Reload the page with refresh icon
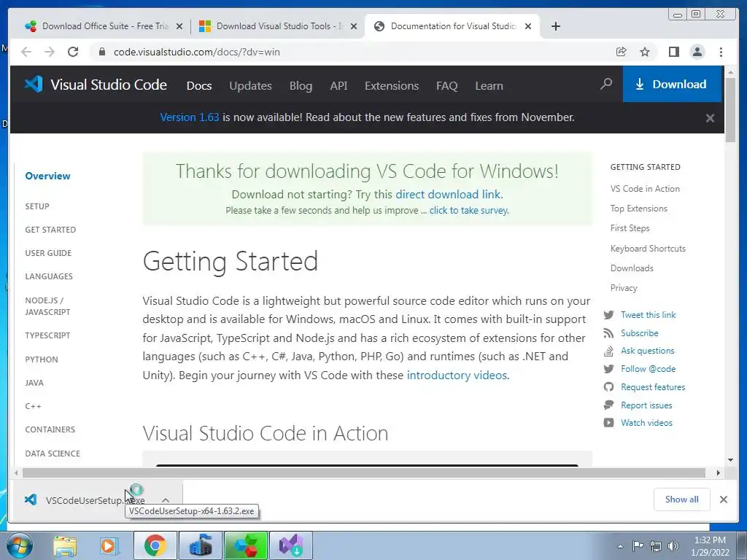The width and height of the screenshot is (747, 560). [73, 52]
